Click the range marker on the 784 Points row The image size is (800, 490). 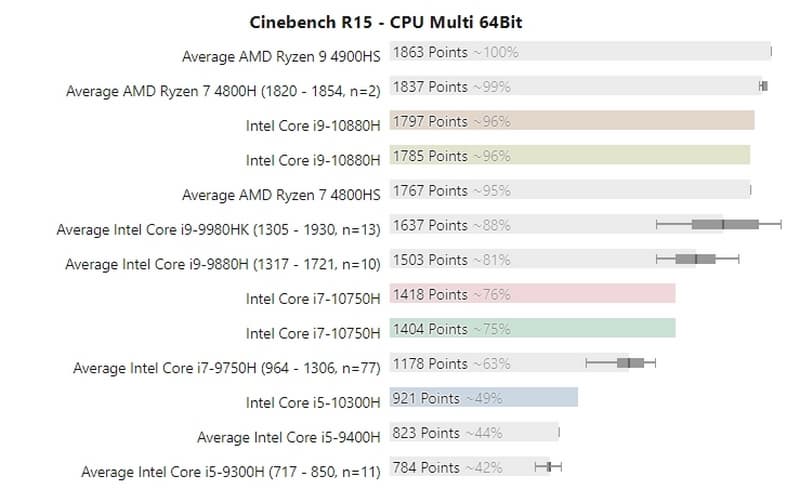(x=548, y=467)
